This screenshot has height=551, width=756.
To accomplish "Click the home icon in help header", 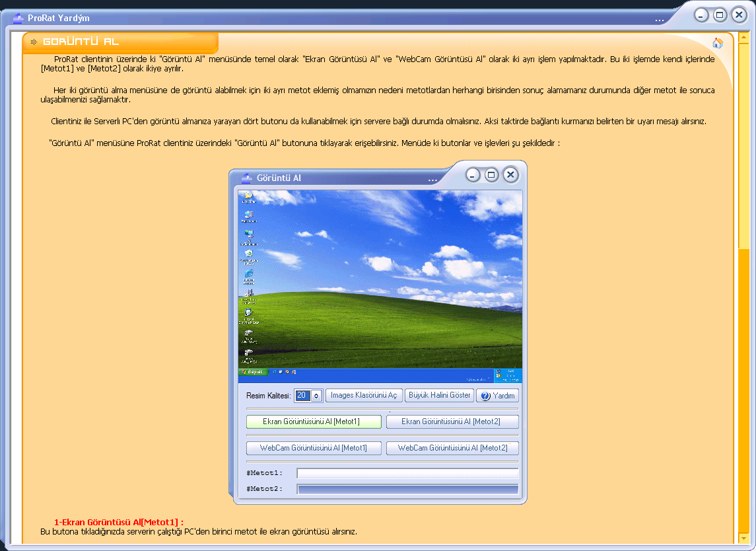I will click(718, 44).
